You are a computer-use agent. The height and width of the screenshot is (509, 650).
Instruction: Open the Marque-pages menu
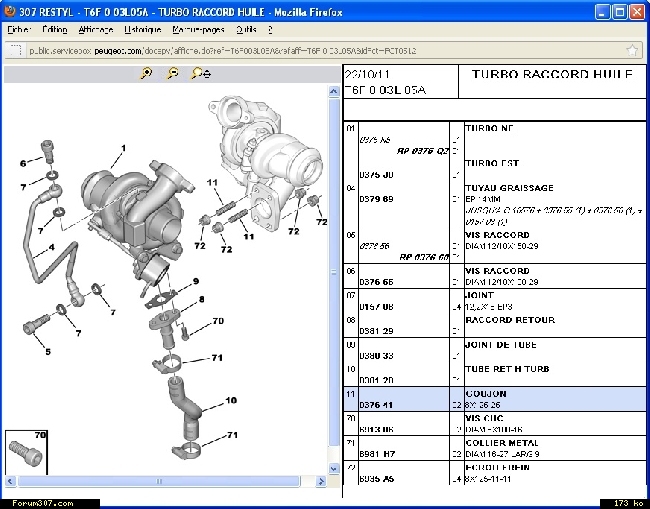198,30
